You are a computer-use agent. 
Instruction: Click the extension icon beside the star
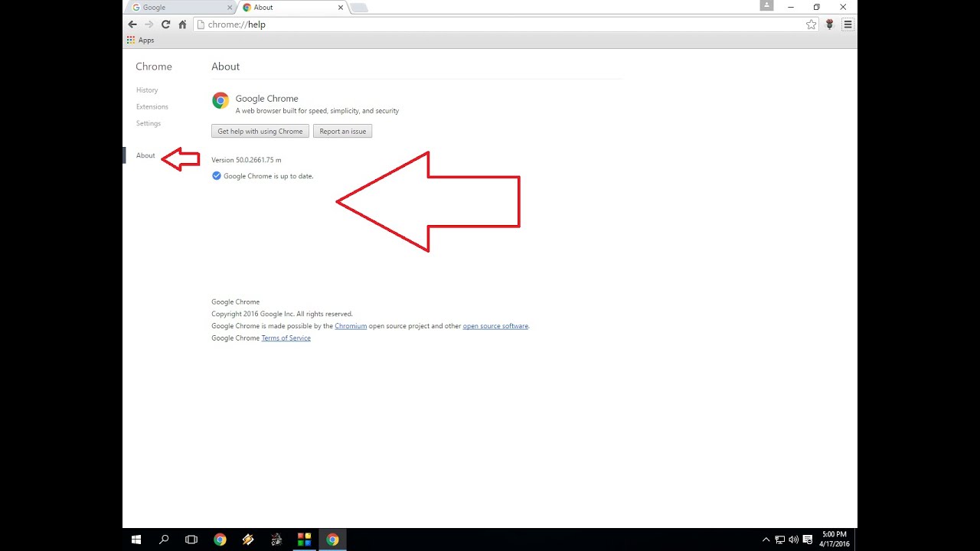tap(829, 24)
